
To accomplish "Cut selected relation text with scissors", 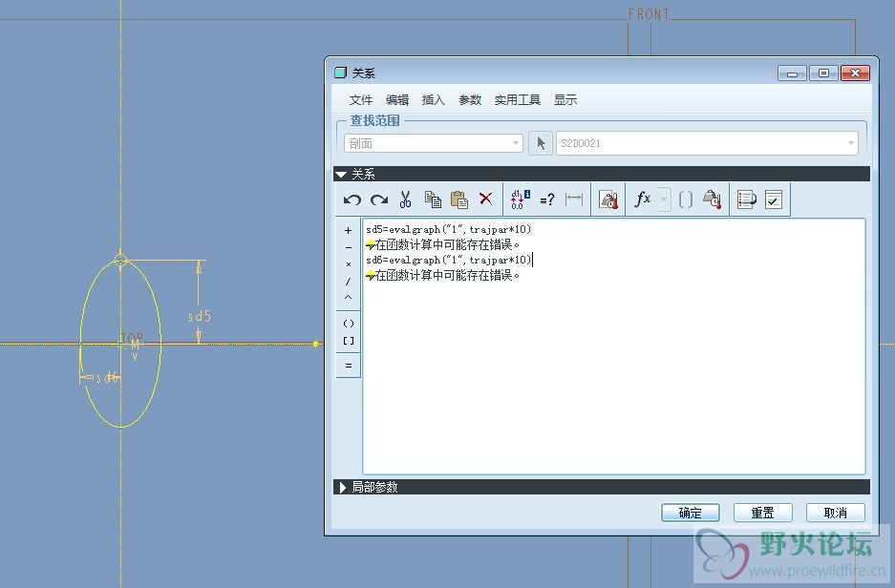I will tap(405, 199).
